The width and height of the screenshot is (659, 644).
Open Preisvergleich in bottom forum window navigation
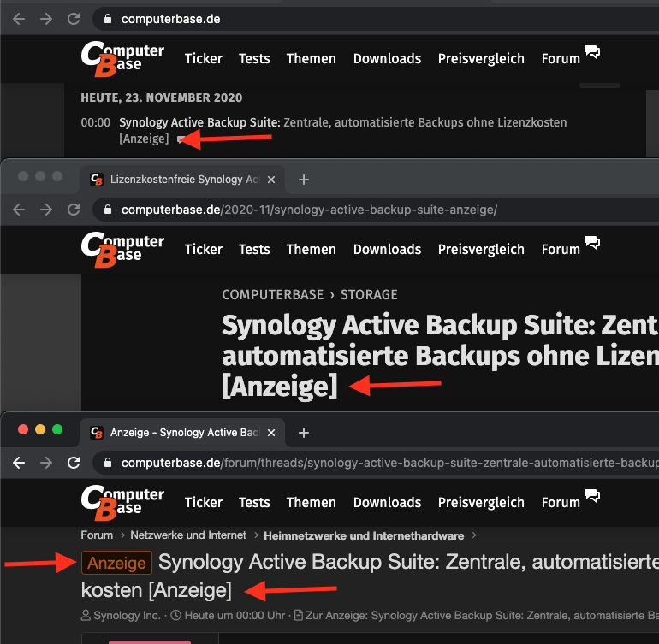(x=481, y=502)
